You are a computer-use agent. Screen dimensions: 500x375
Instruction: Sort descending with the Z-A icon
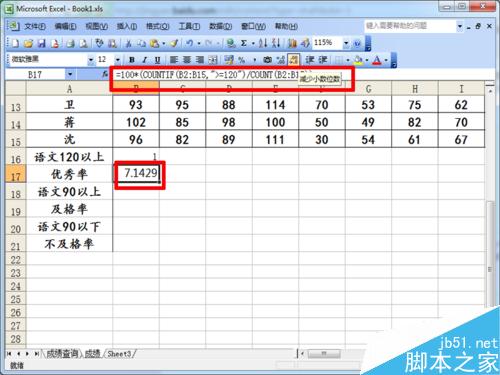coord(276,43)
